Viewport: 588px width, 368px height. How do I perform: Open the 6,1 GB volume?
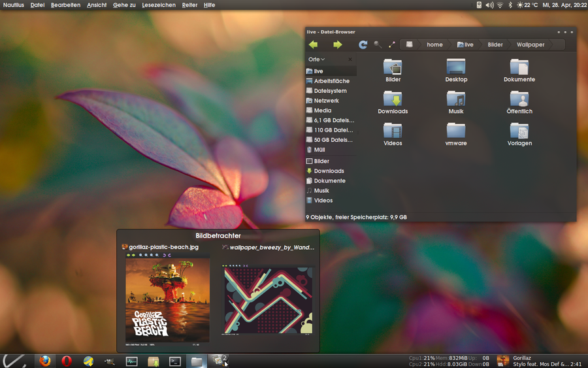pos(331,120)
